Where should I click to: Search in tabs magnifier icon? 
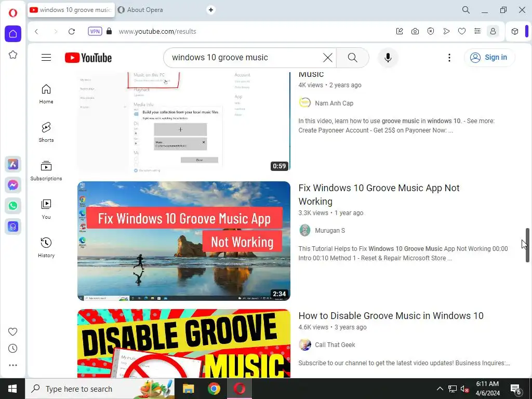click(x=466, y=10)
